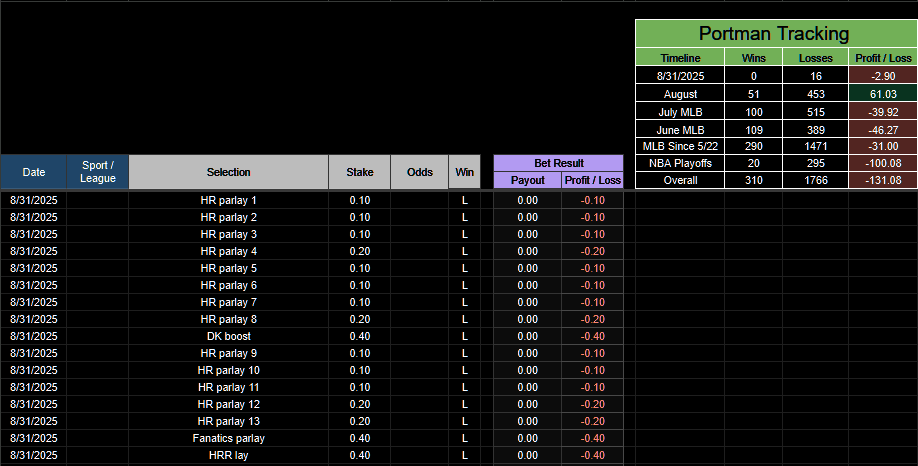Click the date cell for HRR lay
This screenshot has height=466, width=918.
[x=33, y=455]
